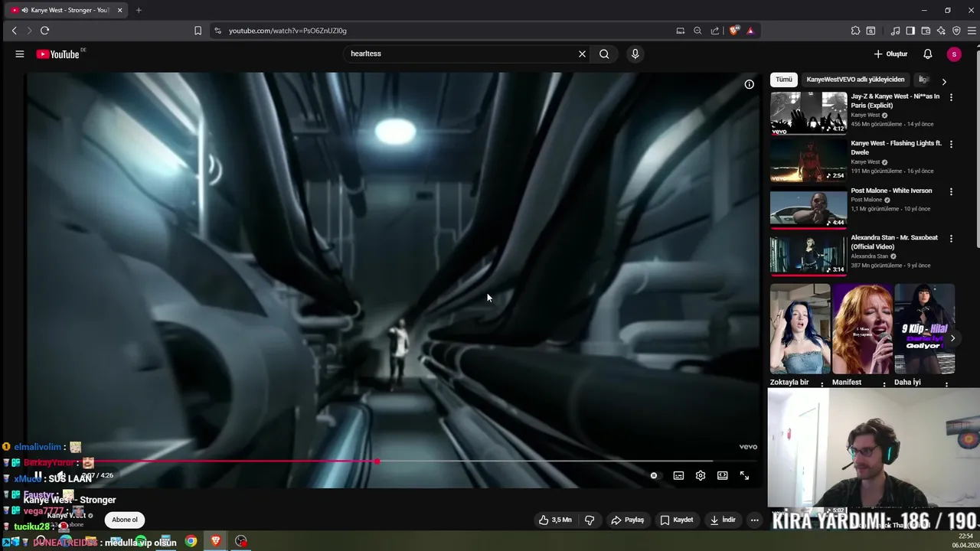980x551 pixels.
Task: Select KanyeWestVEVO adlı yükleyiciden chip
Action: click(x=855, y=80)
